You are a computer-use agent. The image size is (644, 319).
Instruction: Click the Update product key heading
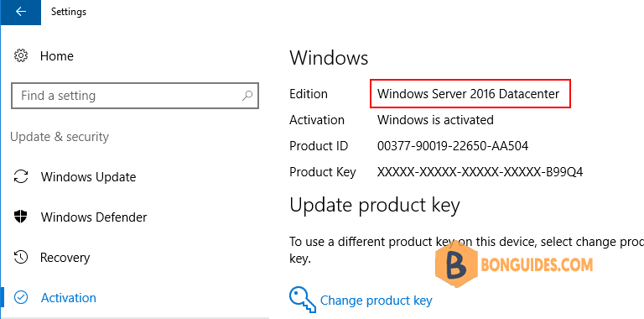coord(375,205)
